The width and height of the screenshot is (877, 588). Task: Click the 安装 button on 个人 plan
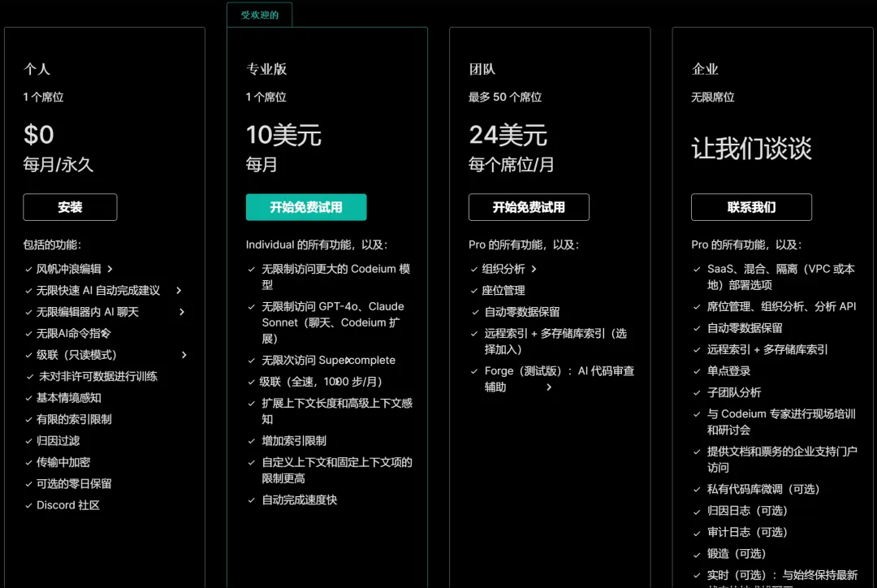pos(70,207)
